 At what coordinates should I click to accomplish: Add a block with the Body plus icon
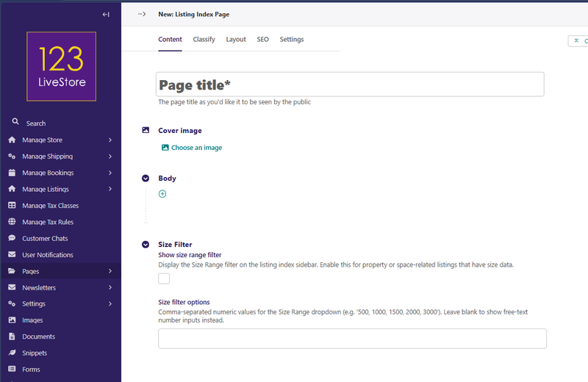point(162,194)
